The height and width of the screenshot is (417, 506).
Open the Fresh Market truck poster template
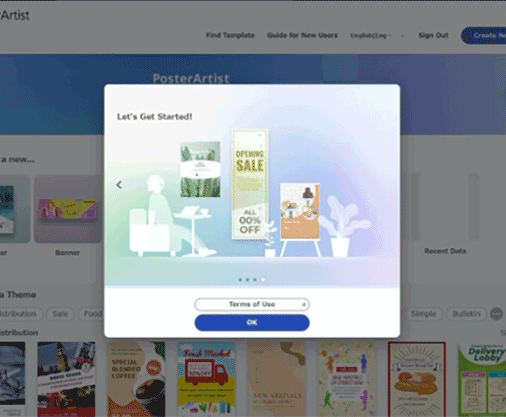pos(206,379)
